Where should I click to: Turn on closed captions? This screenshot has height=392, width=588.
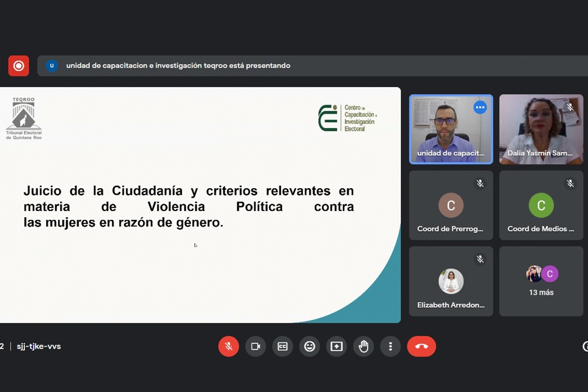(283, 347)
